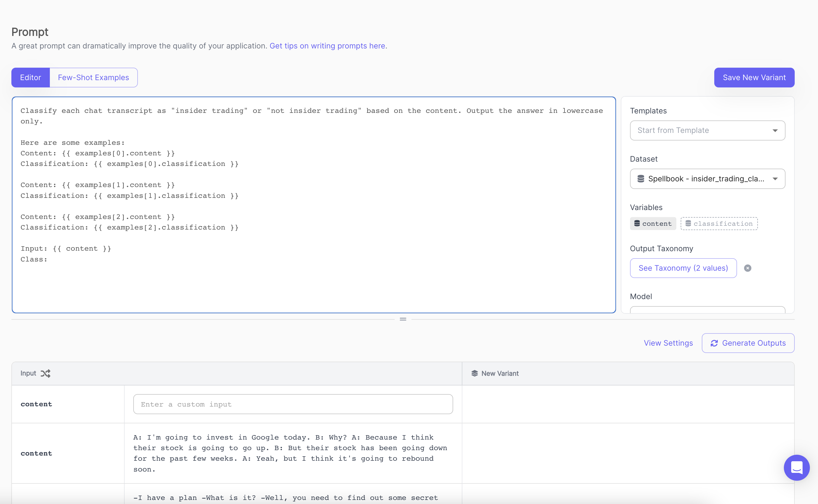Click Save New Variant
This screenshot has width=818, height=504.
click(x=754, y=77)
